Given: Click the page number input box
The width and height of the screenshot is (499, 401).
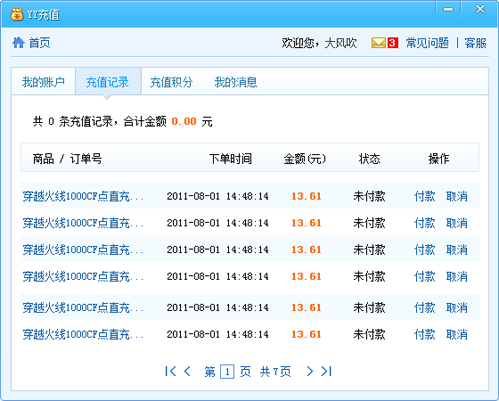Looking at the screenshot, I should click(x=227, y=371).
